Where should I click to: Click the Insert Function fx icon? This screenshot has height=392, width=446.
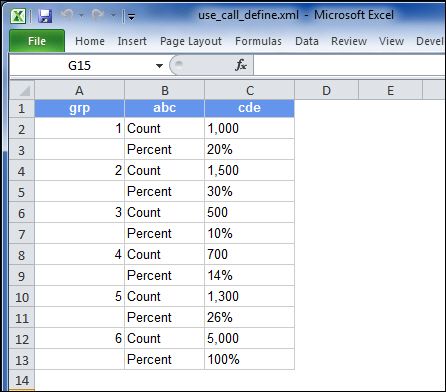(x=241, y=65)
